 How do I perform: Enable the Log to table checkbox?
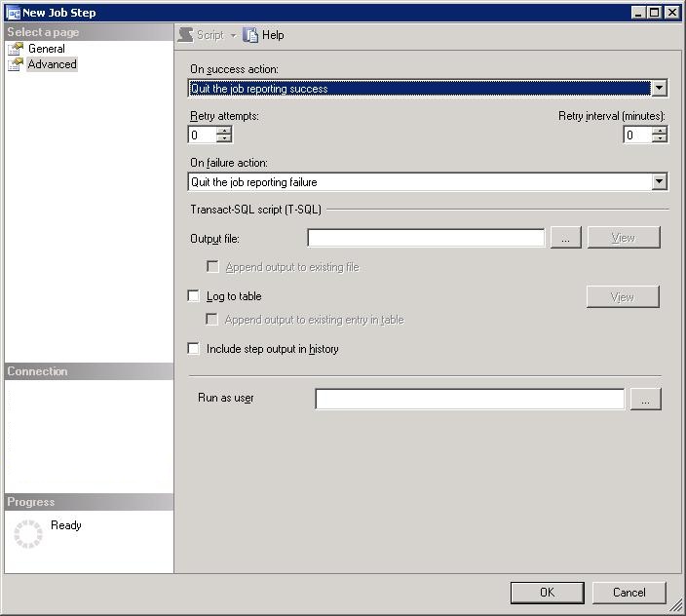[193, 295]
